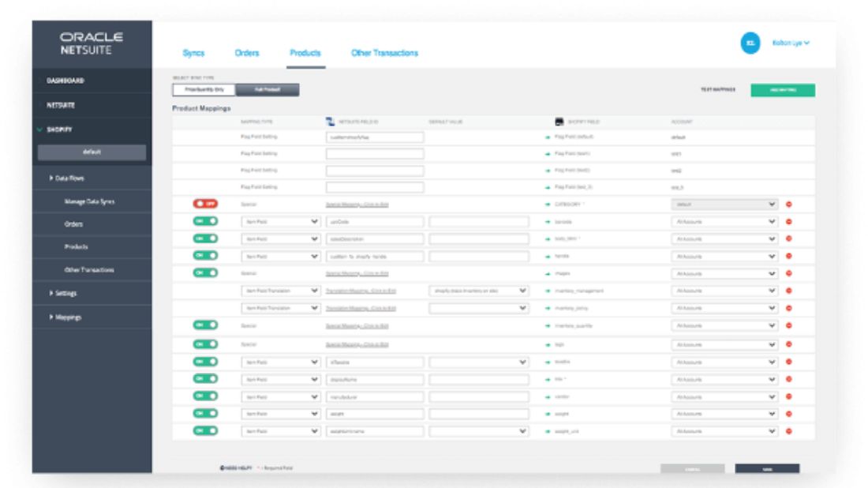
Task: Remove the weight_unit row with red icon
Action: (789, 431)
